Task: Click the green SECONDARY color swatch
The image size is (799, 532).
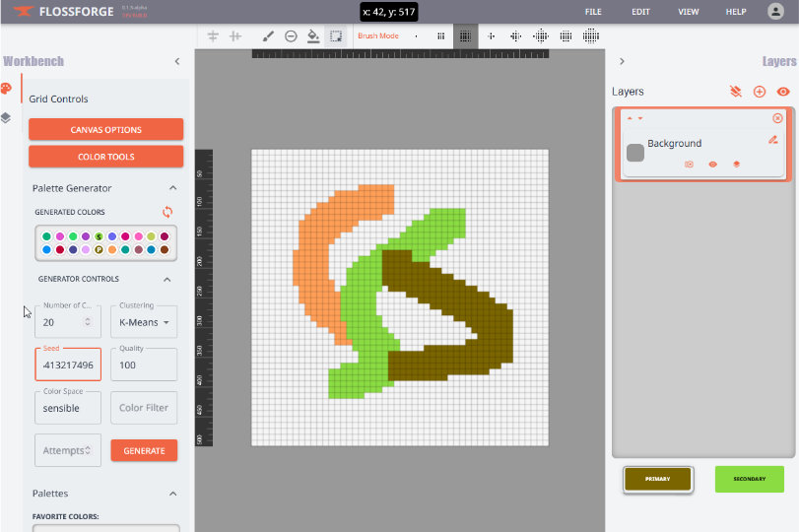Action: click(749, 480)
